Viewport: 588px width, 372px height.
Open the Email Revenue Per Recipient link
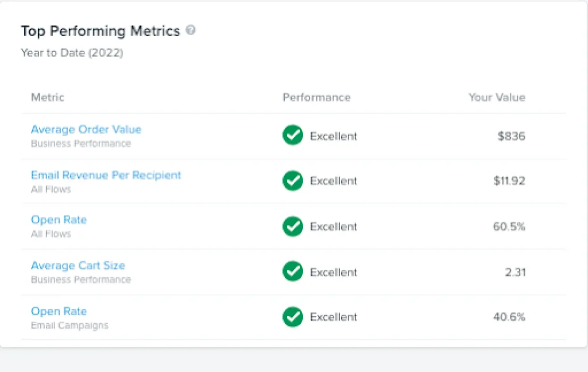coord(106,175)
